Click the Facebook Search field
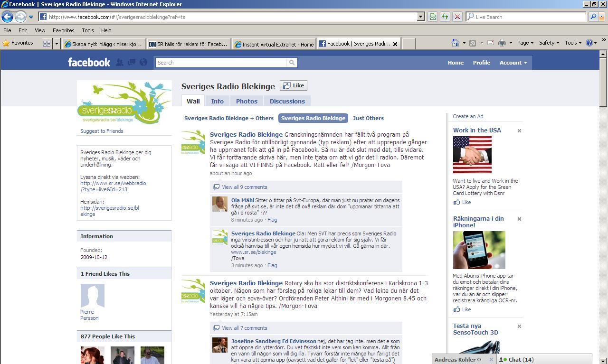 pos(222,63)
